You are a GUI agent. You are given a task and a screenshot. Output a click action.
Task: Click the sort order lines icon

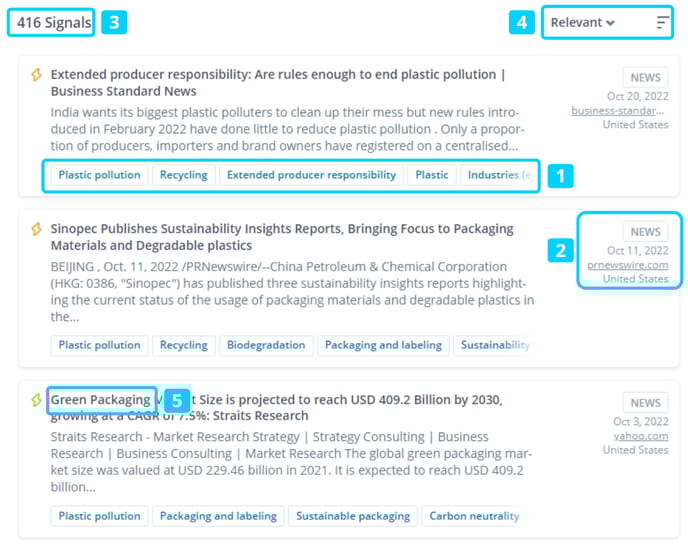[662, 23]
